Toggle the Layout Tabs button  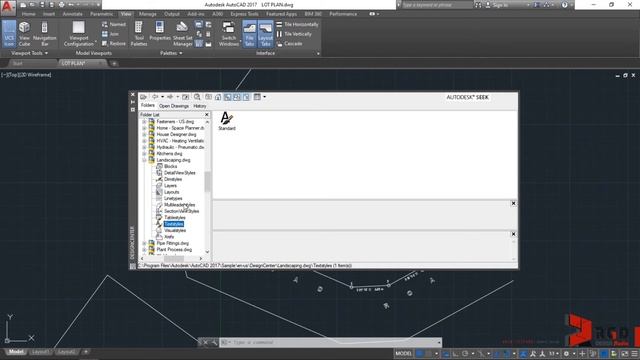[x=265, y=34]
